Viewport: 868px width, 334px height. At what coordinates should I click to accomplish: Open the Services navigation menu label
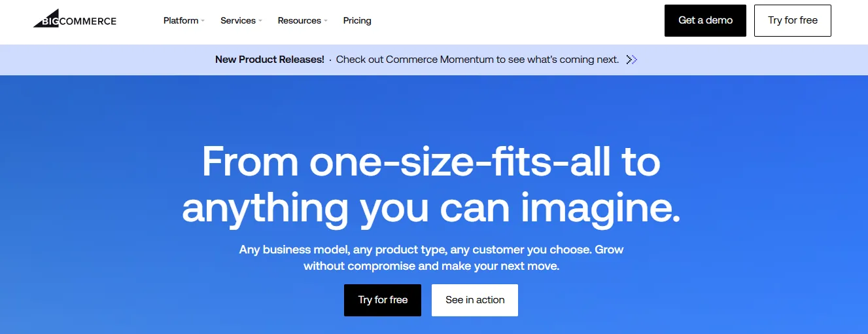tap(238, 20)
